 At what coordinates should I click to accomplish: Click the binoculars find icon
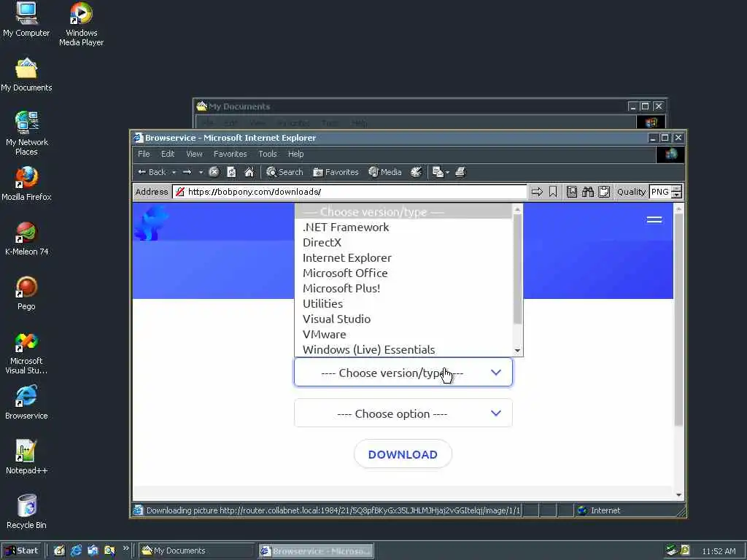[x=588, y=192]
